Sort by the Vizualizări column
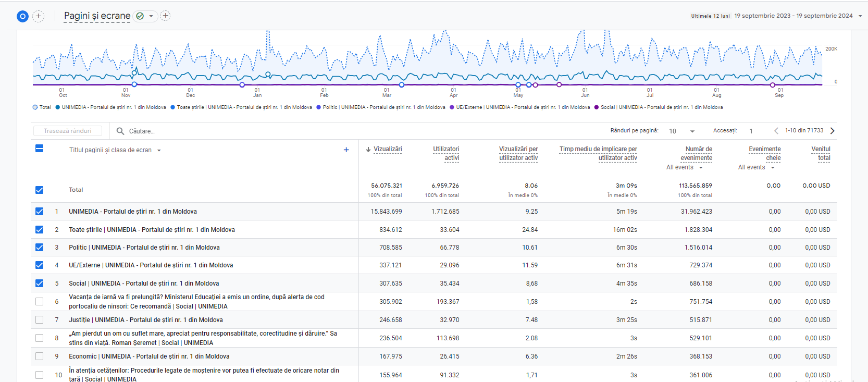 pyautogui.click(x=388, y=149)
